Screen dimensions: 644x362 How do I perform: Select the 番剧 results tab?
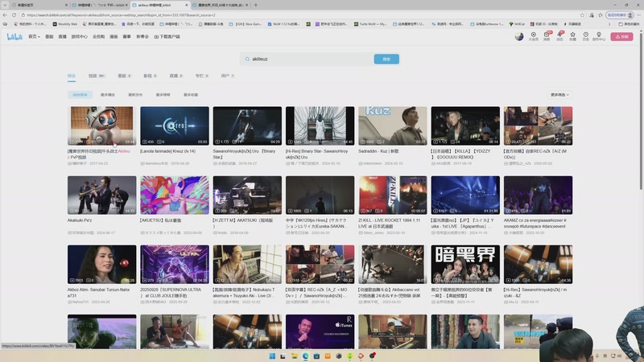pos(124,76)
